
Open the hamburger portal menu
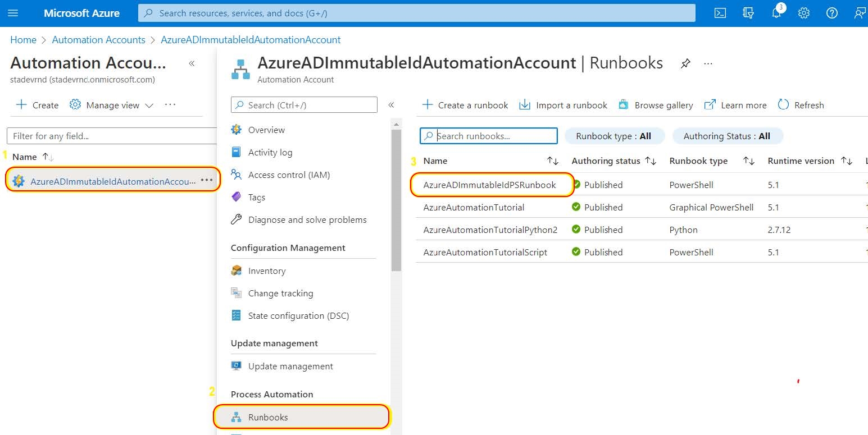tap(13, 13)
